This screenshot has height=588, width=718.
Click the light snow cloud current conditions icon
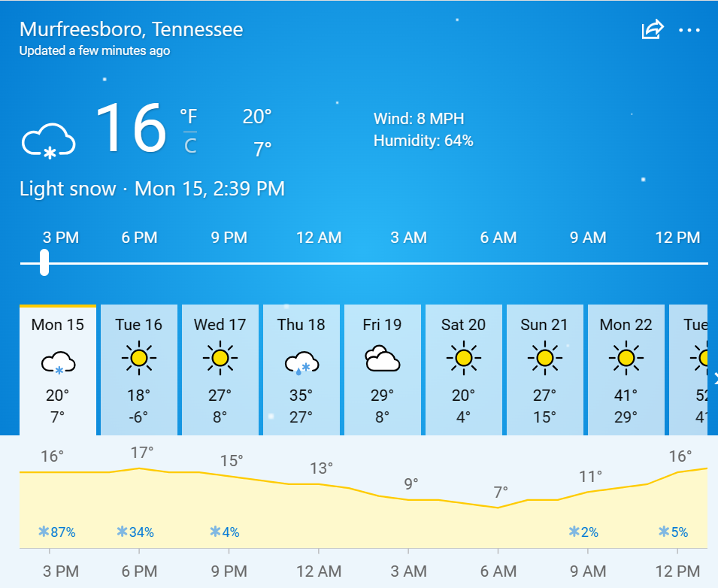coord(49,141)
